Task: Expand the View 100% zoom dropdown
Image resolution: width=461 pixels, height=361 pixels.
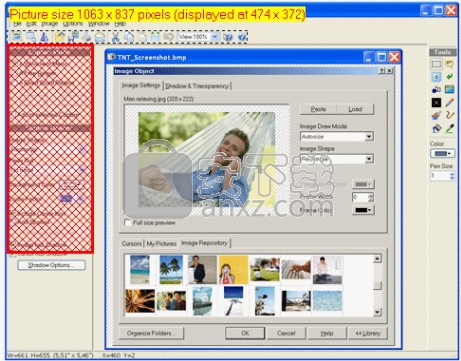Action: pyautogui.click(x=215, y=37)
